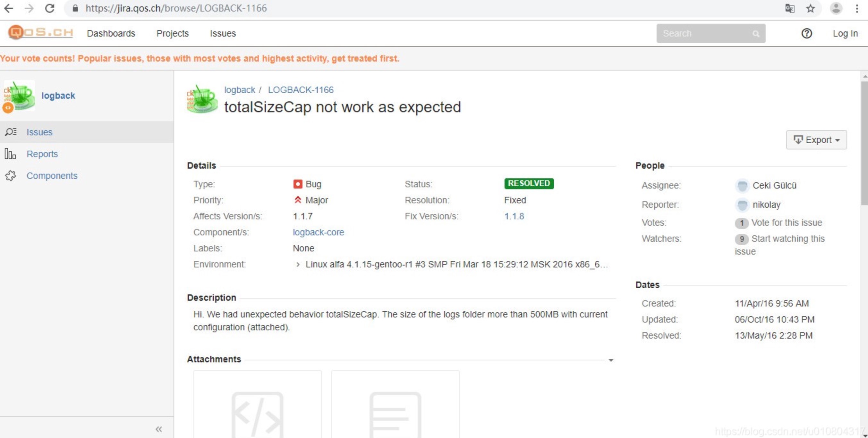The image size is (868, 438).
Task: Open the code file attachment thumbnail
Action: click(258, 404)
